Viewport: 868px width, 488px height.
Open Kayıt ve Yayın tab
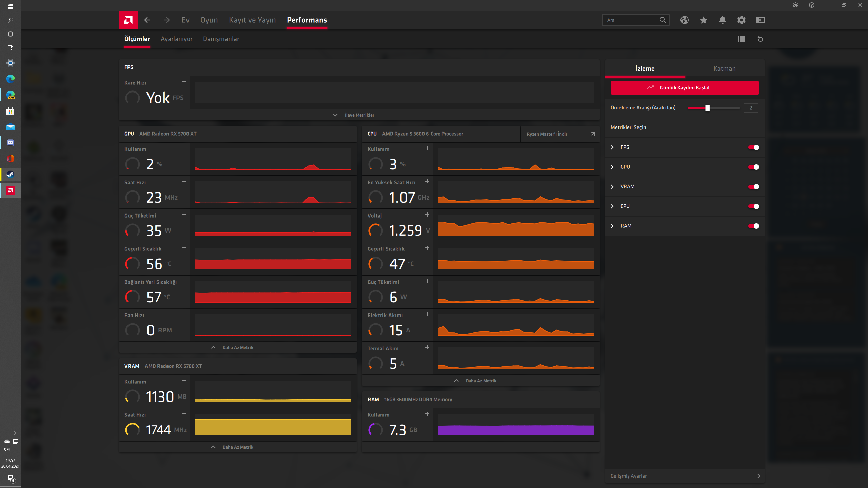point(252,20)
